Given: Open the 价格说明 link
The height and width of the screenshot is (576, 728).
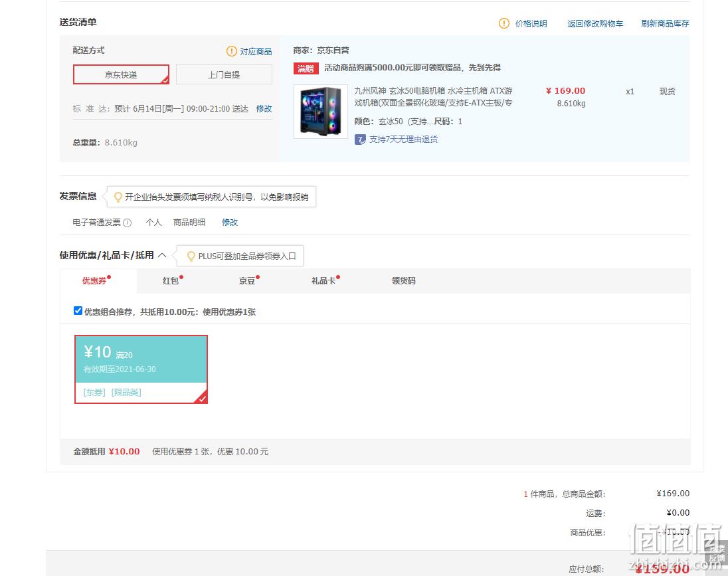Looking at the screenshot, I should click(x=531, y=23).
